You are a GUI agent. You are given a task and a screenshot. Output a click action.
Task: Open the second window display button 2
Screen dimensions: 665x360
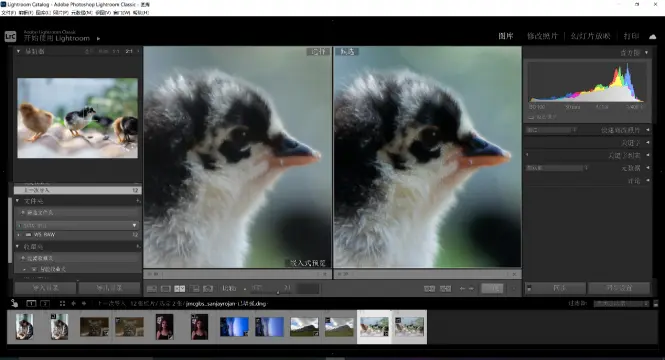pos(45,304)
